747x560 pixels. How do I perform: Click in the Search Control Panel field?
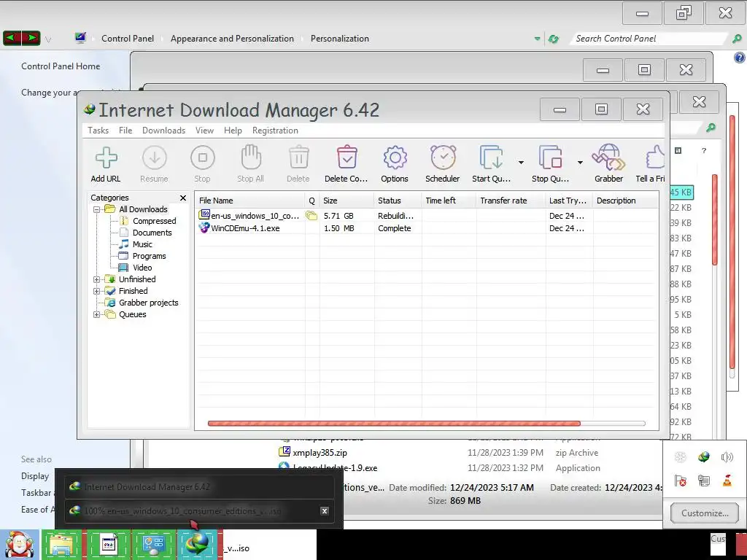click(x=648, y=39)
